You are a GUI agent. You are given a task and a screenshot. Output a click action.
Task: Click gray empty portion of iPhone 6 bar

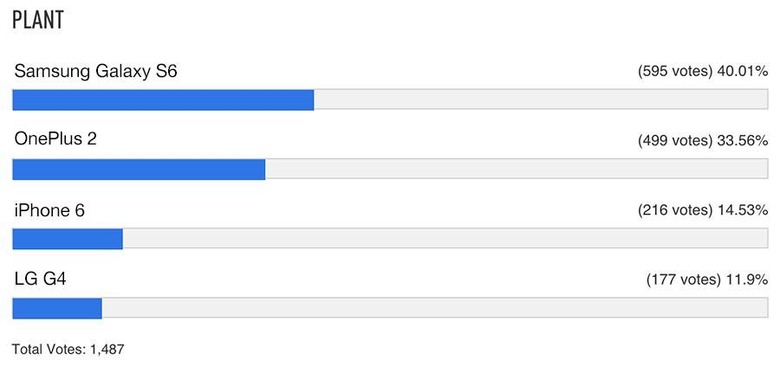tap(446, 239)
